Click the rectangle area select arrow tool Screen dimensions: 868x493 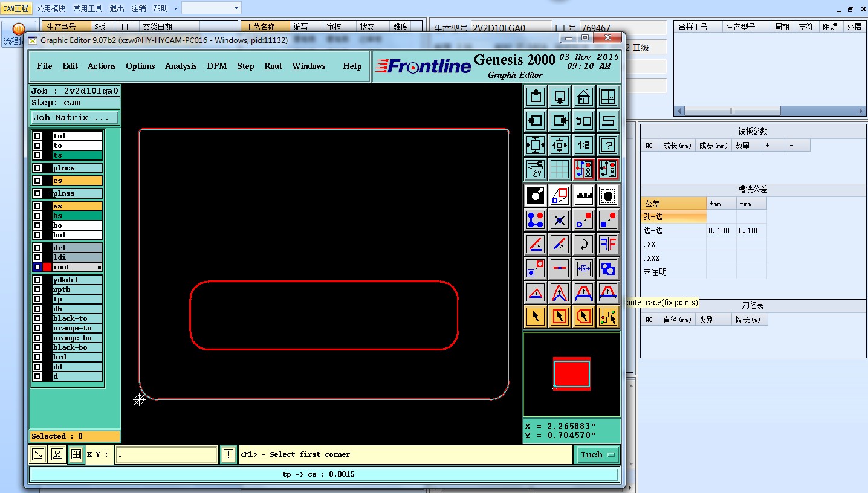pos(559,317)
